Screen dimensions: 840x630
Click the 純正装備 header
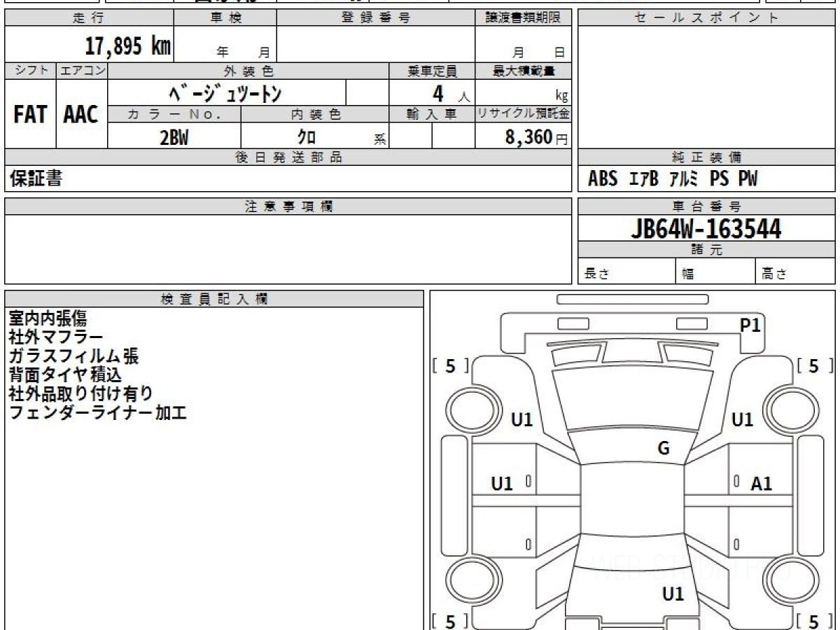pyautogui.click(x=706, y=157)
